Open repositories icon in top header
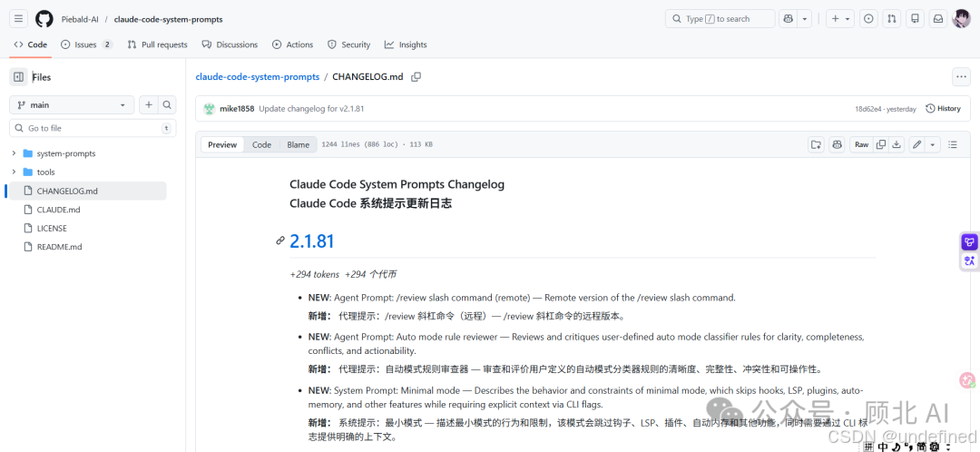Screen dimensions: 980x452 pos(915,19)
